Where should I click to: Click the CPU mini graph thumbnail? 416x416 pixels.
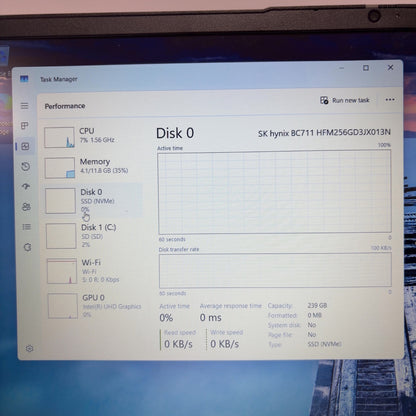[x=59, y=137]
